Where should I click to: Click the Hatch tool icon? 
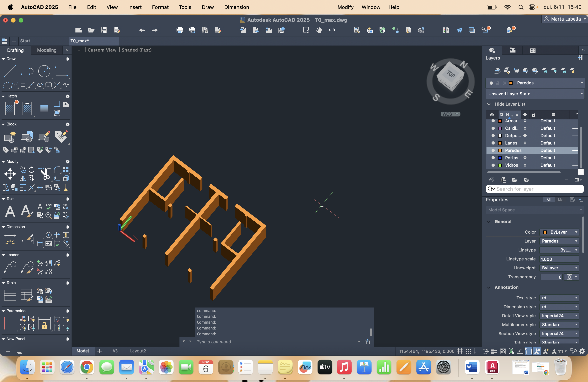[10, 108]
